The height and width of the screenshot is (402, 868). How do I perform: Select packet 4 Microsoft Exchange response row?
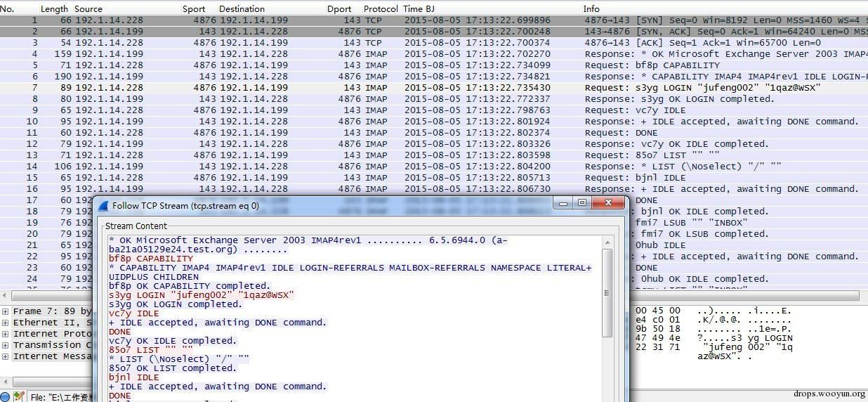[421, 54]
